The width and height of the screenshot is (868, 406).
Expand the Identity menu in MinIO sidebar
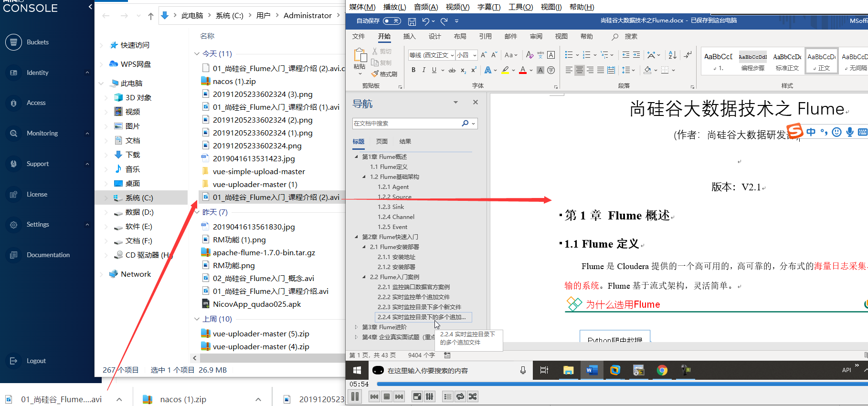(87, 73)
